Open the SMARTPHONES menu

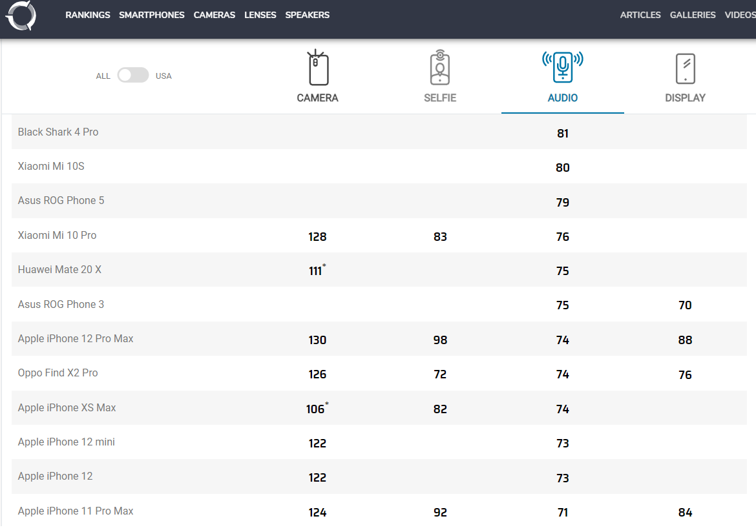[x=151, y=15]
